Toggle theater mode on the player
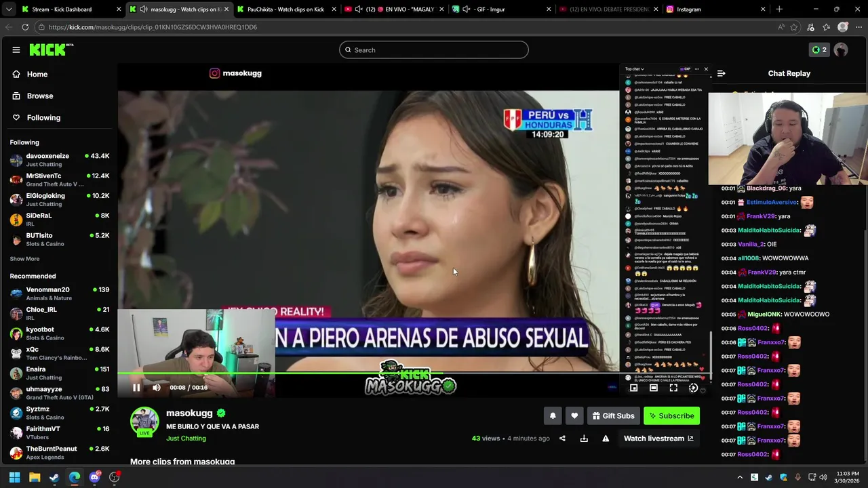Screen dimensions: 868x488 [654, 388]
